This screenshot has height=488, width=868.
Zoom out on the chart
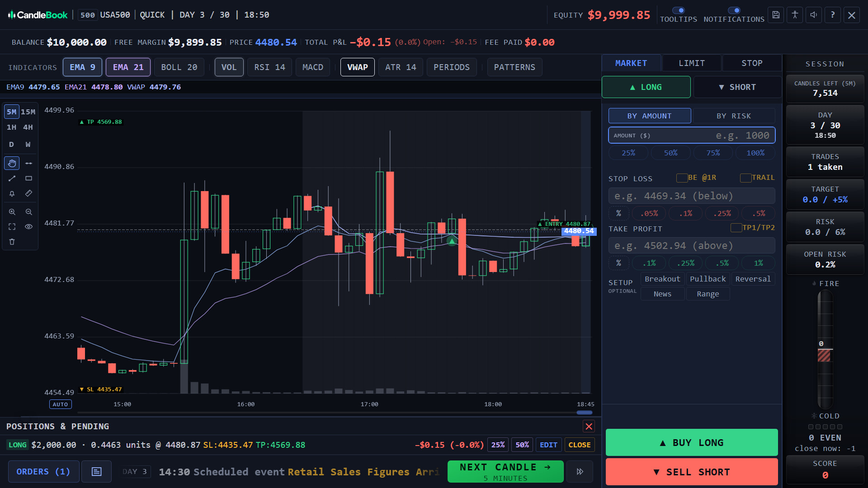click(28, 212)
